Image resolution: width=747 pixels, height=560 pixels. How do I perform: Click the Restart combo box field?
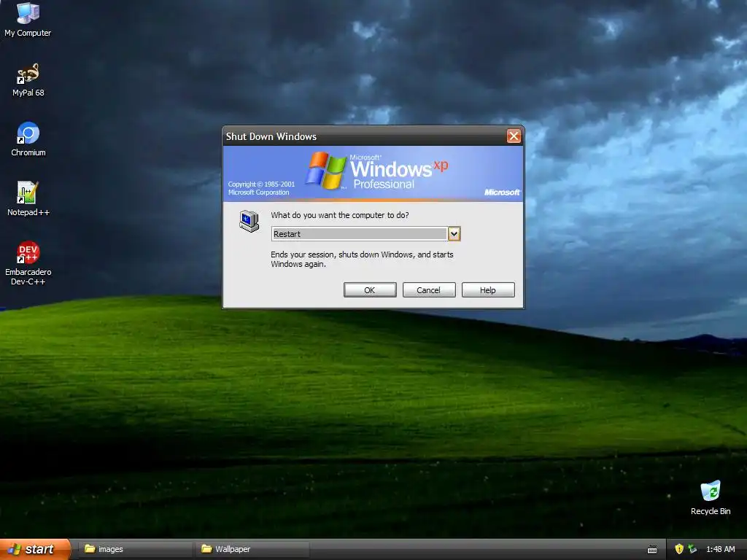click(365, 234)
